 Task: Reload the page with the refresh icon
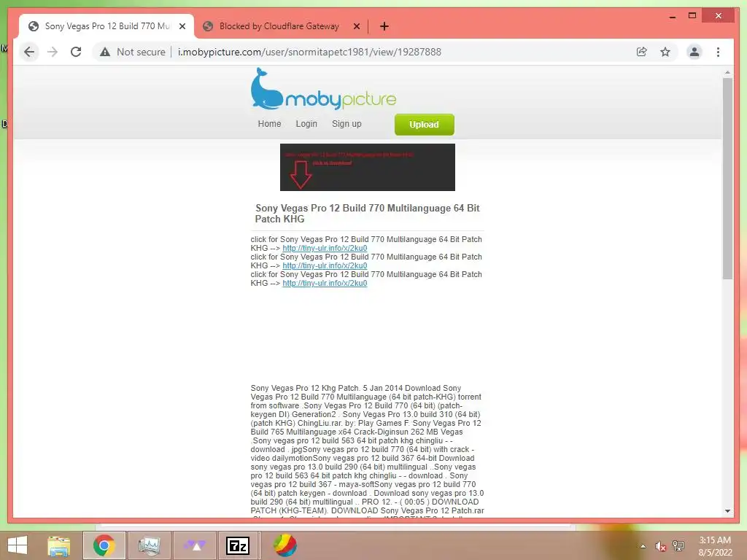pos(76,52)
